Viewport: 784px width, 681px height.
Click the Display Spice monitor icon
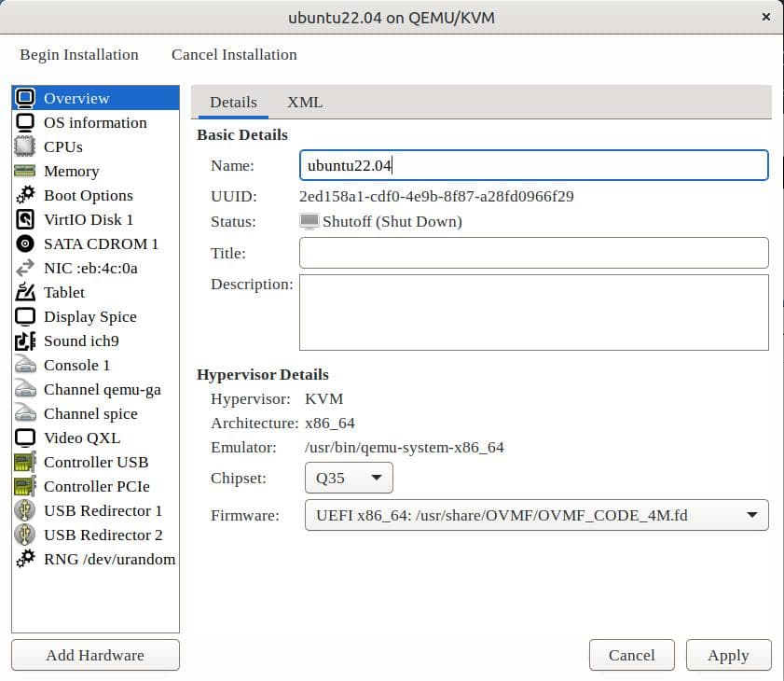tap(25, 317)
